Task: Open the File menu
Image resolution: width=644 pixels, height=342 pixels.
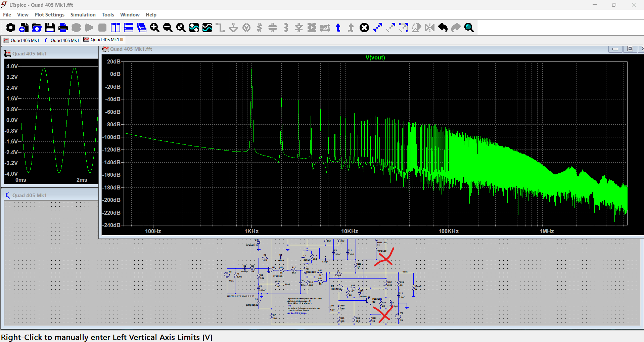Action: 7,15
